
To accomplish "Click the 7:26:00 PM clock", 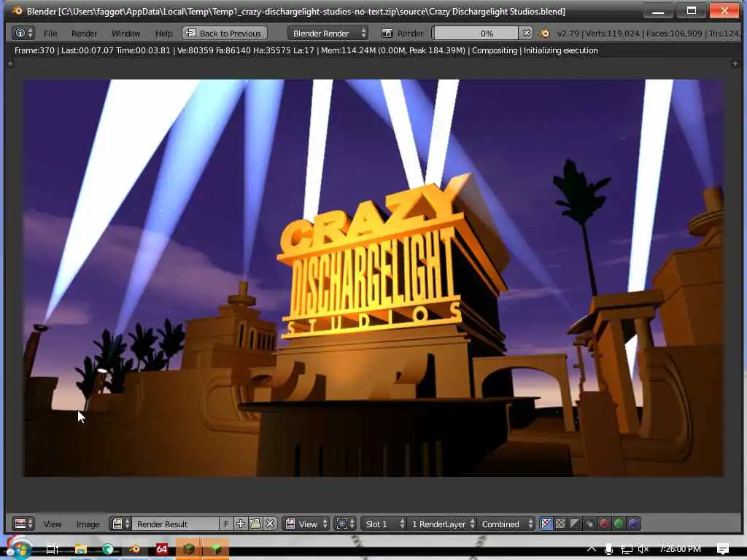I will point(681,548).
